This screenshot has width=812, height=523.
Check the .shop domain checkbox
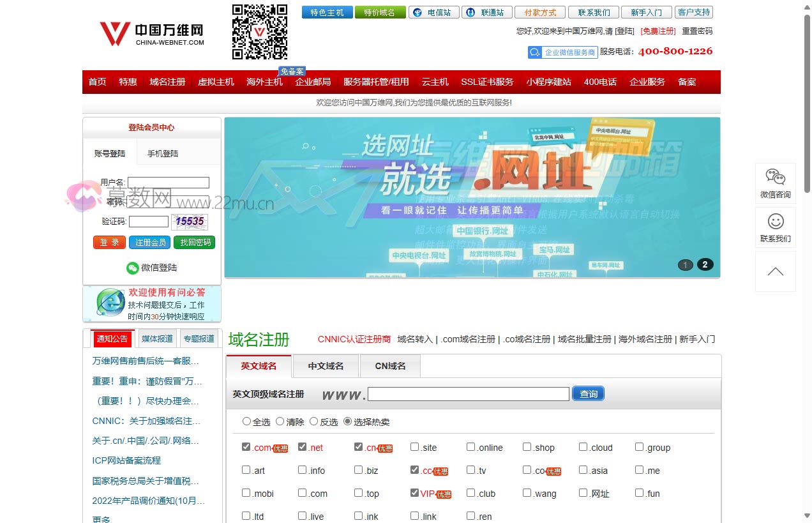[527, 446]
